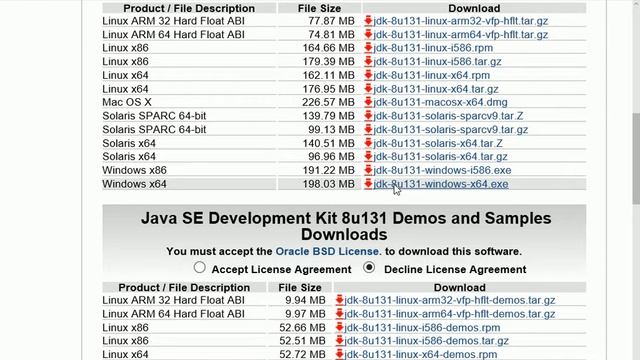640x360 pixels.
Task: Click the 9.94 MB demos file size cell
Action: 300,300
